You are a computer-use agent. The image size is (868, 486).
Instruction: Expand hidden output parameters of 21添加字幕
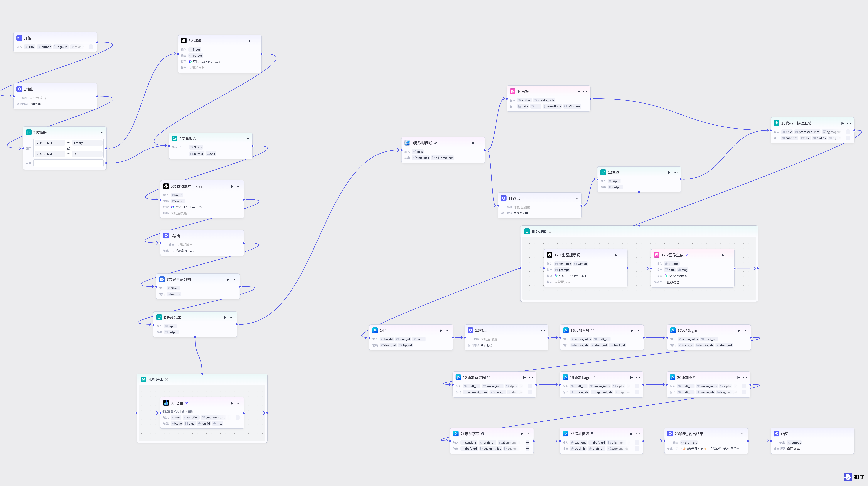(527, 449)
